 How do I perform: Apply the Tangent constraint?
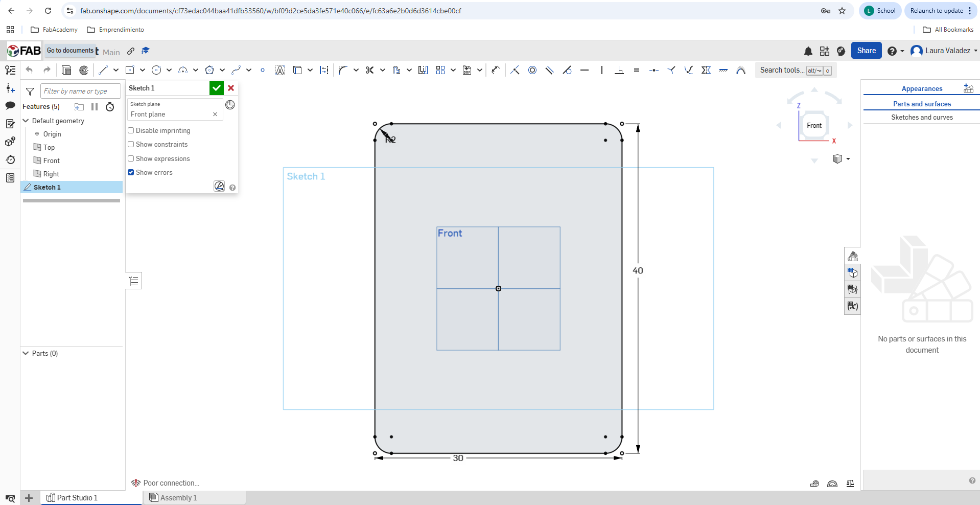pyautogui.click(x=567, y=70)
